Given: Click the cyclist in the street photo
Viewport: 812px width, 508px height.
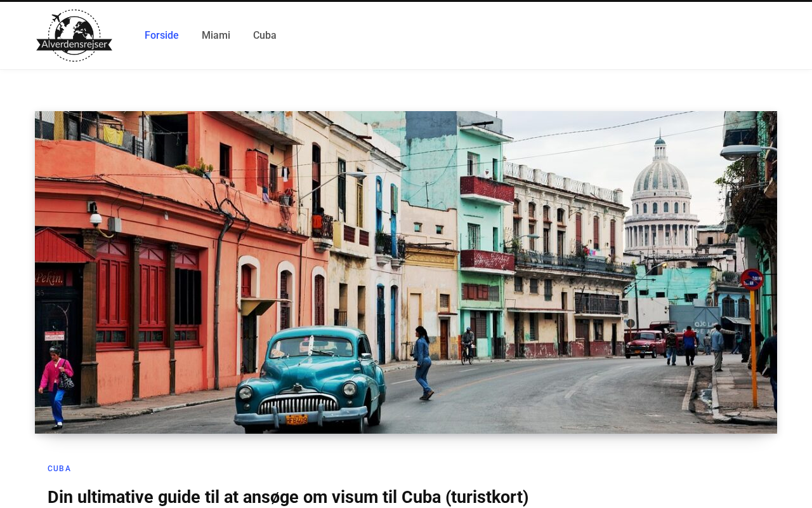Looking at the screenshot, I should [x=468, y=345].
